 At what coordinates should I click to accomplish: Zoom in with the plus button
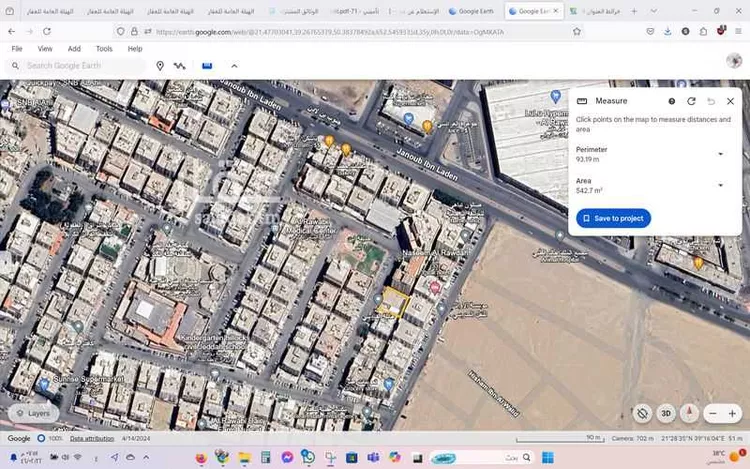click(732, 413)
